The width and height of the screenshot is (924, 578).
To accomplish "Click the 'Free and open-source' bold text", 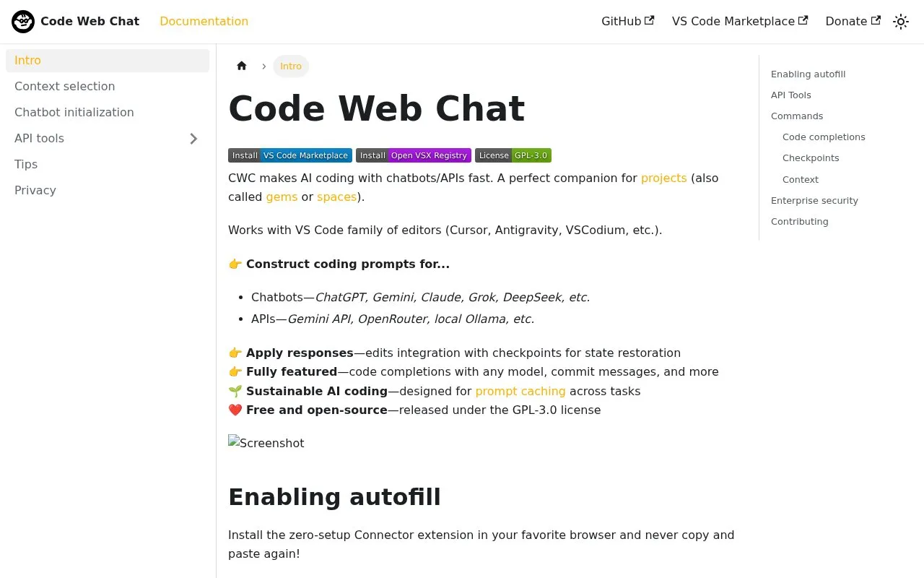I will tap(317, 410).
